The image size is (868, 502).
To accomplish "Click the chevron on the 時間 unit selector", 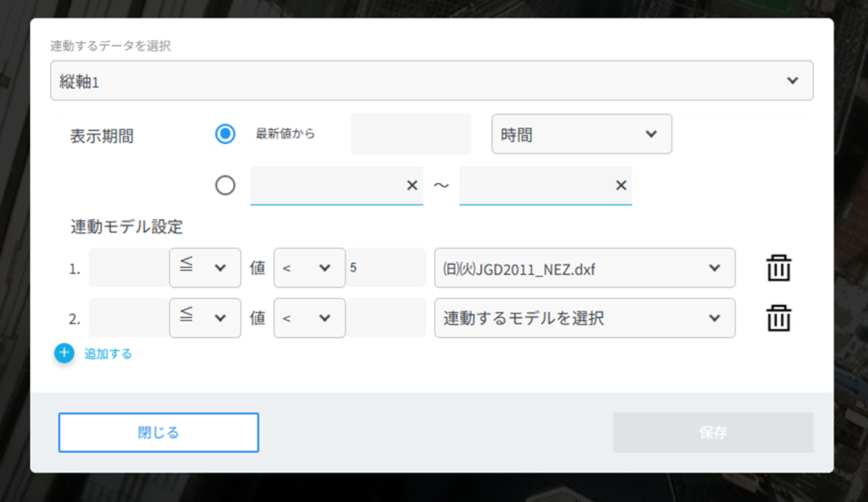I will point(651,134).
